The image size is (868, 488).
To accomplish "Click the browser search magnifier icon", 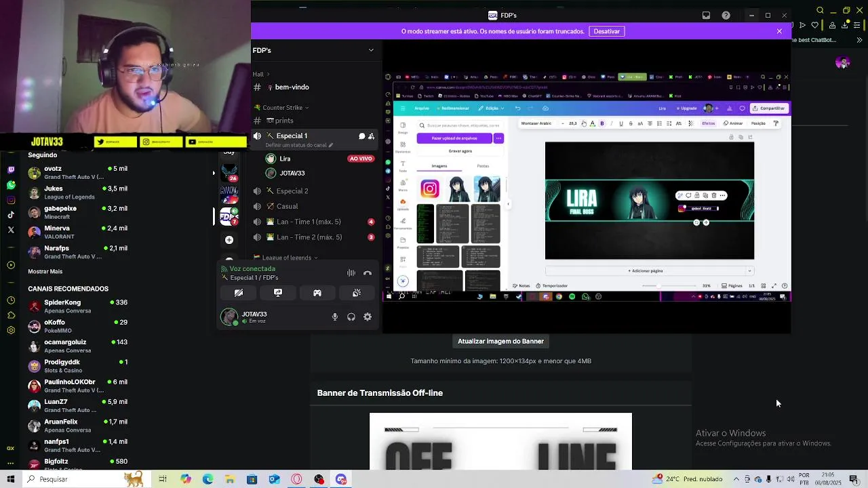I will click(x=820, y=10).
